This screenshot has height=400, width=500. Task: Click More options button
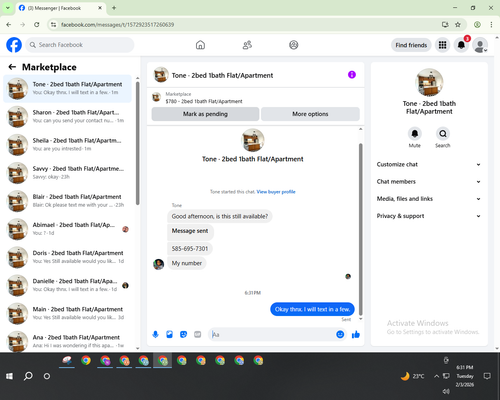[x=310, y=114]
